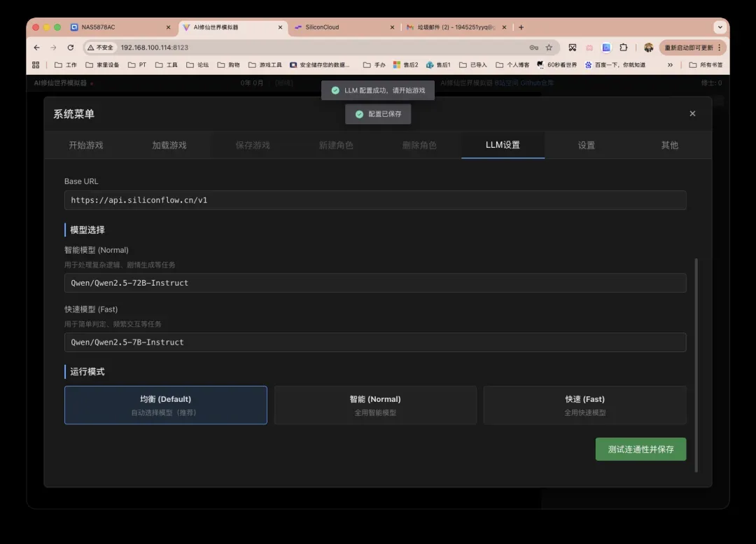The image size is (756, 544).
Task: Open the browser extensions puzzle icon
Action: click(x=623, y=48)
